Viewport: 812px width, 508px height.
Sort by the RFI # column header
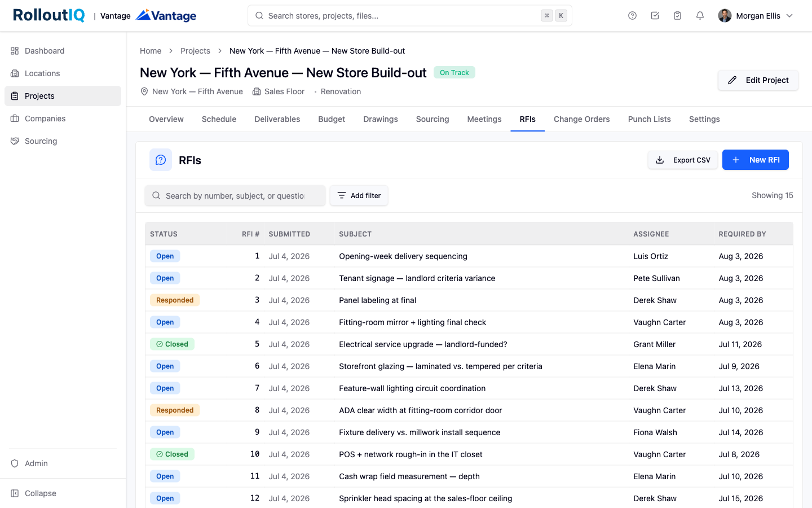250,234
